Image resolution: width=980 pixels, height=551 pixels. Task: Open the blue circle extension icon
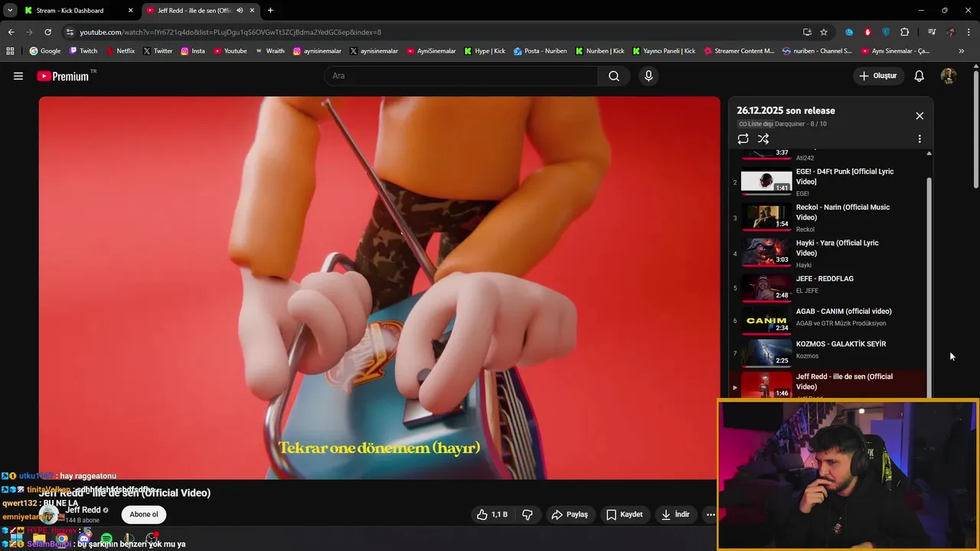(849, 32)
